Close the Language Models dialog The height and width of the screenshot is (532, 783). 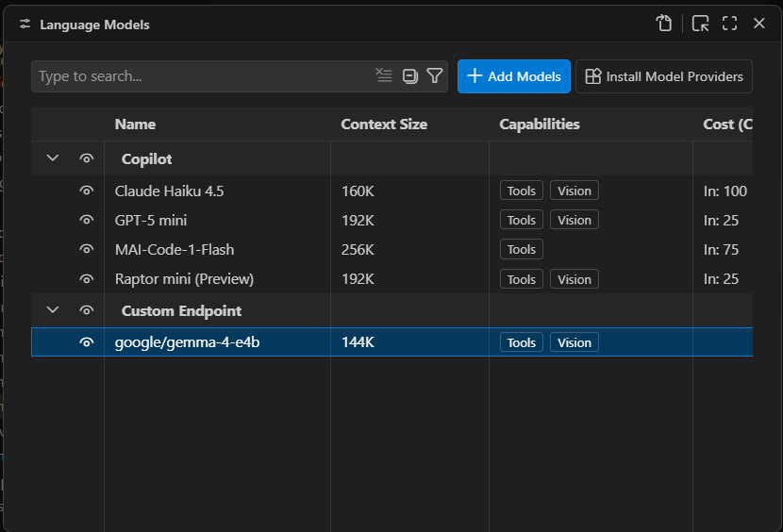click(x=759, y=24)
